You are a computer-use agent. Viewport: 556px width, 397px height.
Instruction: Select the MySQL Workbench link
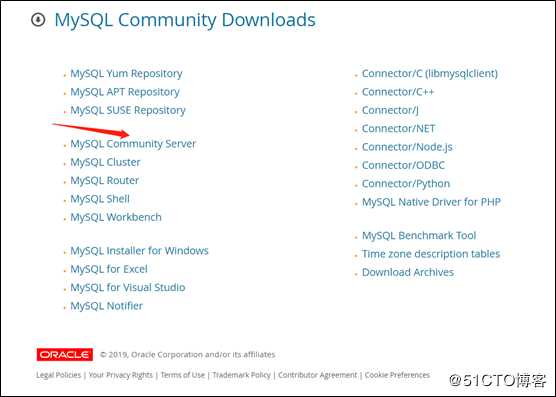tap(116, 217)
